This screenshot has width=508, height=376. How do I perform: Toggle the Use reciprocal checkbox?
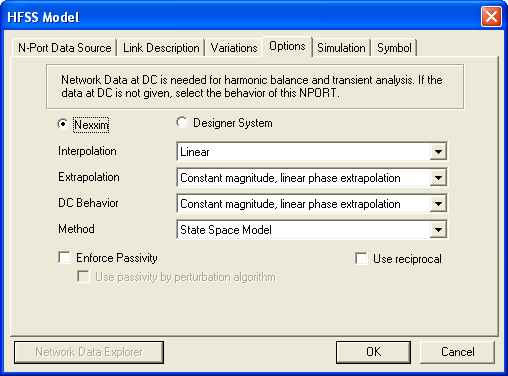361,259
